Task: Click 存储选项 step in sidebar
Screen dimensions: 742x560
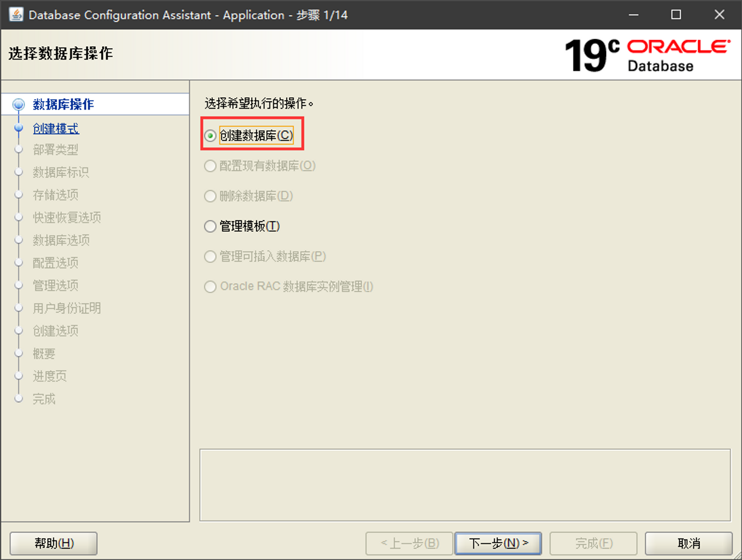Action: (x=55, y=195)
